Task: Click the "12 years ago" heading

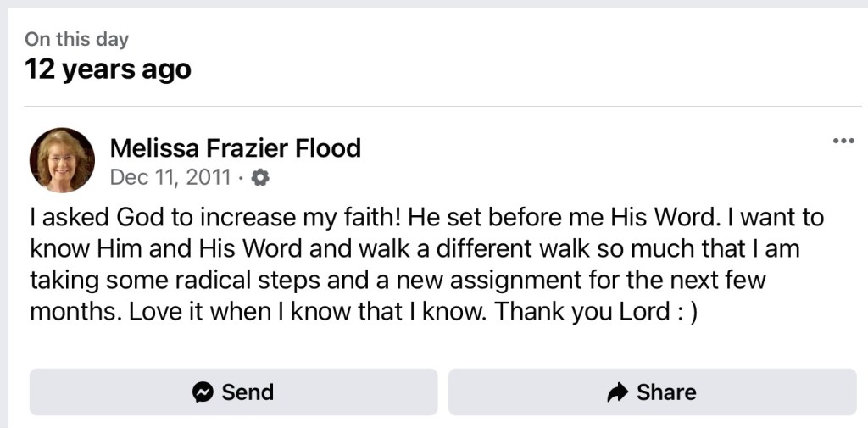Action: point(108,69)
